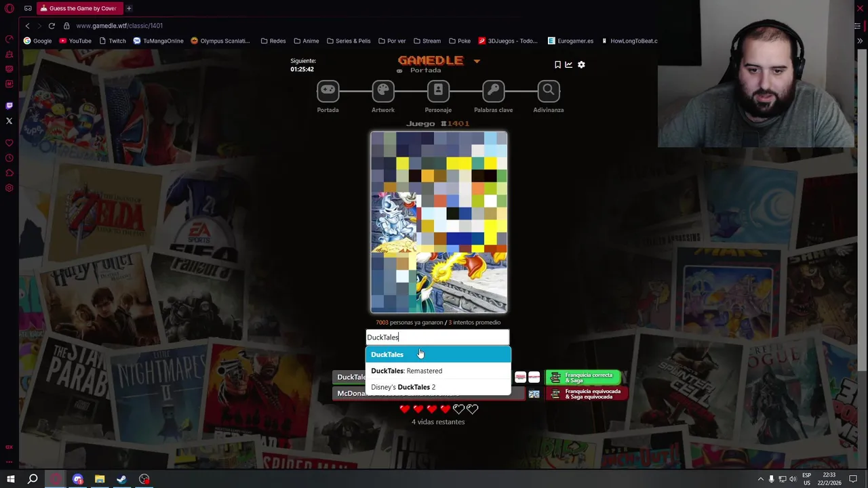The height and width of the screenshot is (488, 868).
Task: Open a new browser tab
Action: tap(129, 8)
